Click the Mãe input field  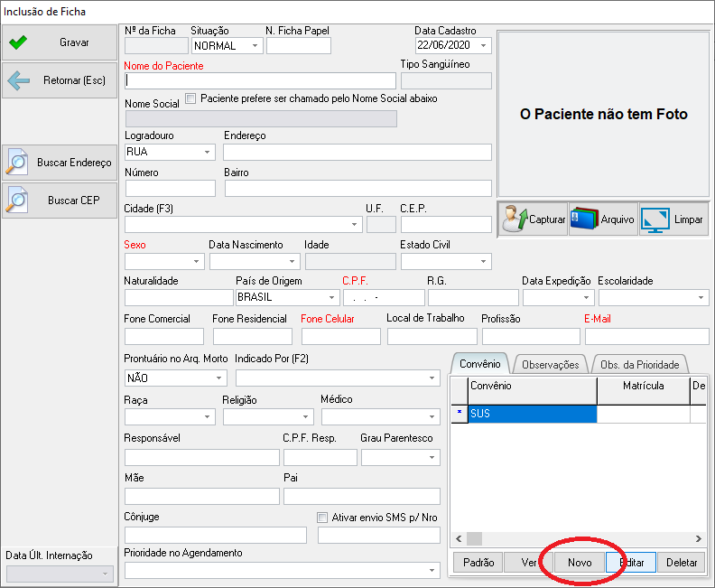[x=202, y=496]
